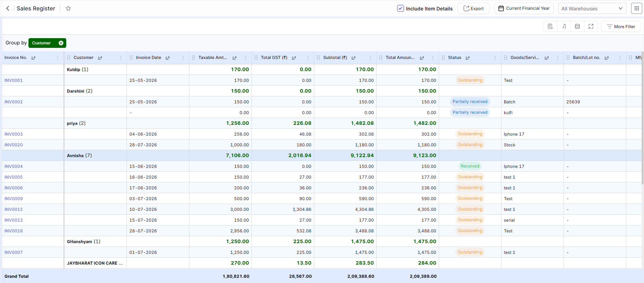Go back using the arrow beside Sales Register
Image resolution: width=644 pixels, height=283 pixels.
(8, 8)
